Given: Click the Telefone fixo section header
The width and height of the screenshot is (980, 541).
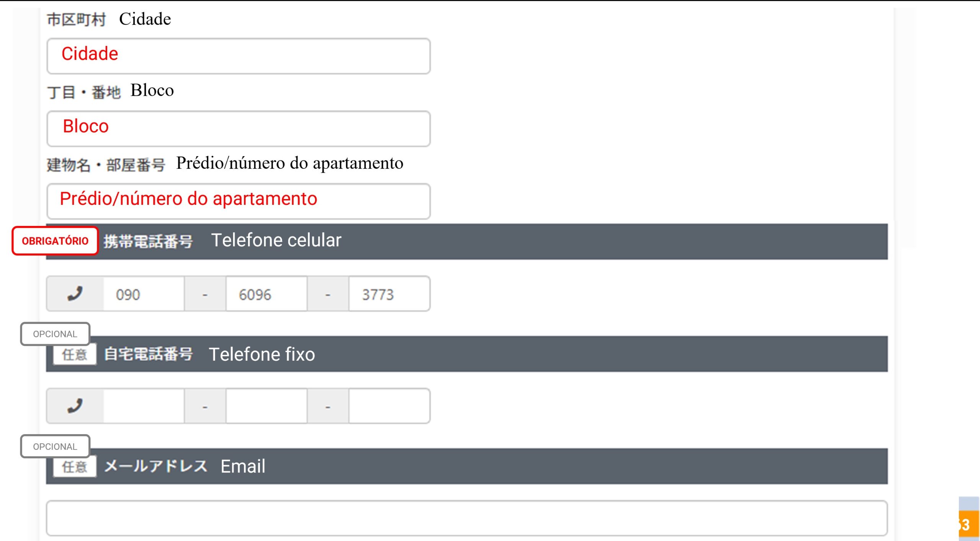Looking at the screenshot, I should 536,354.
